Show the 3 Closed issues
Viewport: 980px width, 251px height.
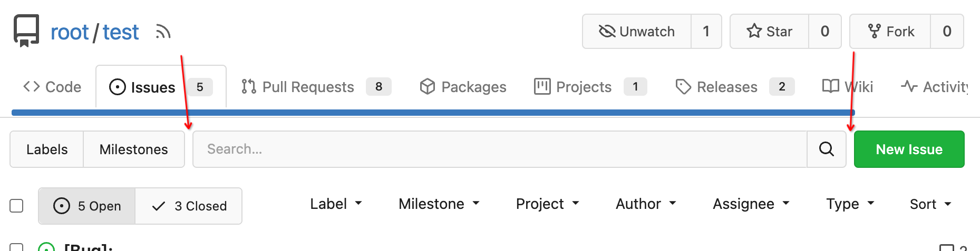tap(189, 206)
